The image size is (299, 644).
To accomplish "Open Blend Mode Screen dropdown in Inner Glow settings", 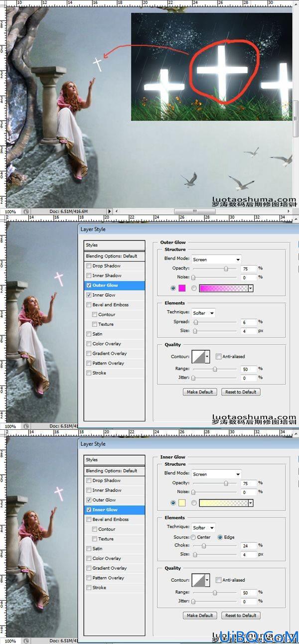I will pos(216,474).
